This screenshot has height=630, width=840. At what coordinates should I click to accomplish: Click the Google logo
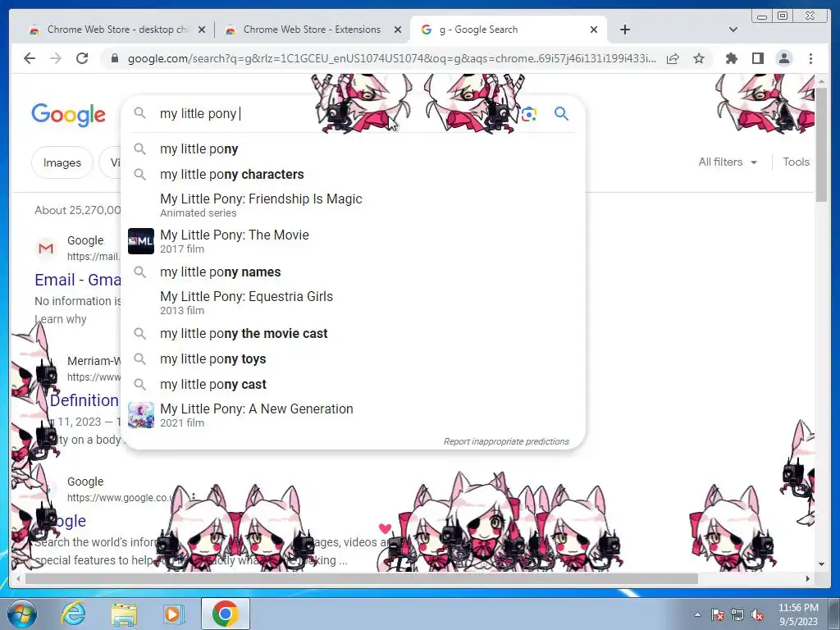pos(69,115)
